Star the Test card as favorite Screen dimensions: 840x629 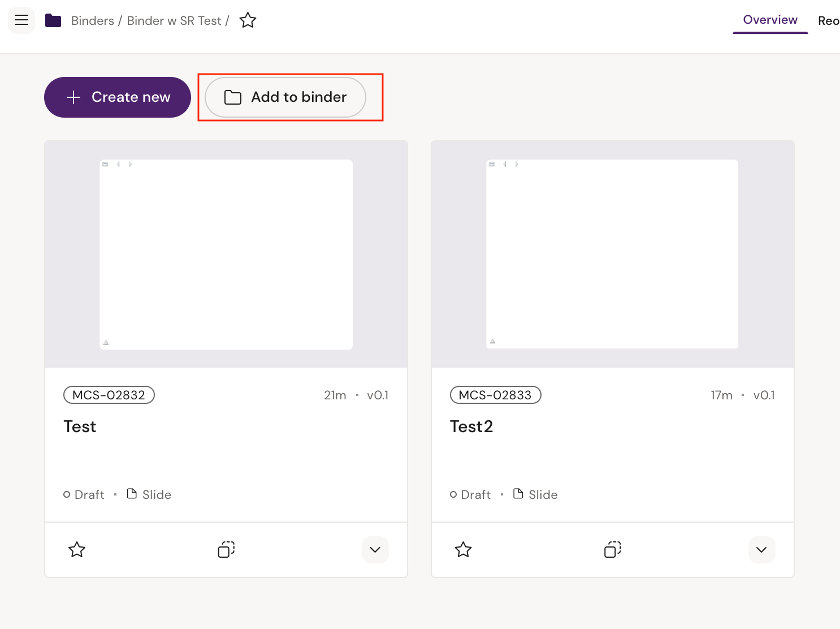coord(77,549)
